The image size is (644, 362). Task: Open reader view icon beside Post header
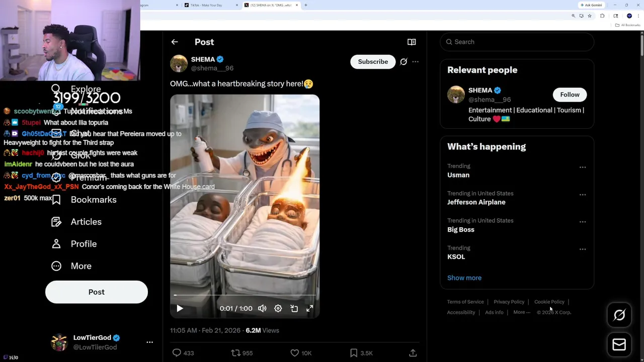point(412,42)
